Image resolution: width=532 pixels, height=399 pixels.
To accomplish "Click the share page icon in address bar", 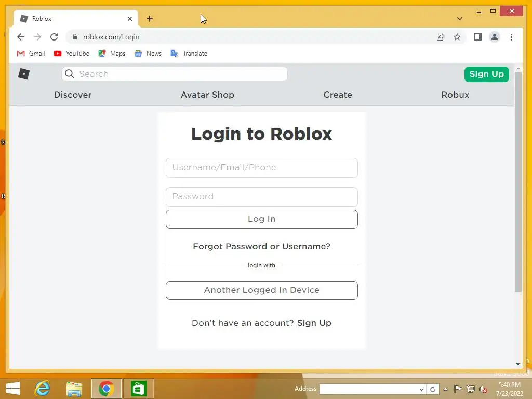I will [441, 37].
